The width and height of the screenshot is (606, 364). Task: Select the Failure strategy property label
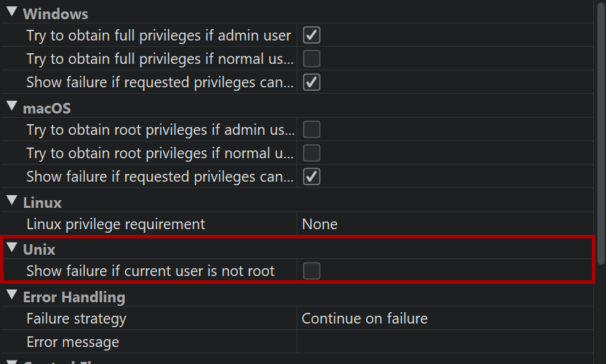[76, 319]
